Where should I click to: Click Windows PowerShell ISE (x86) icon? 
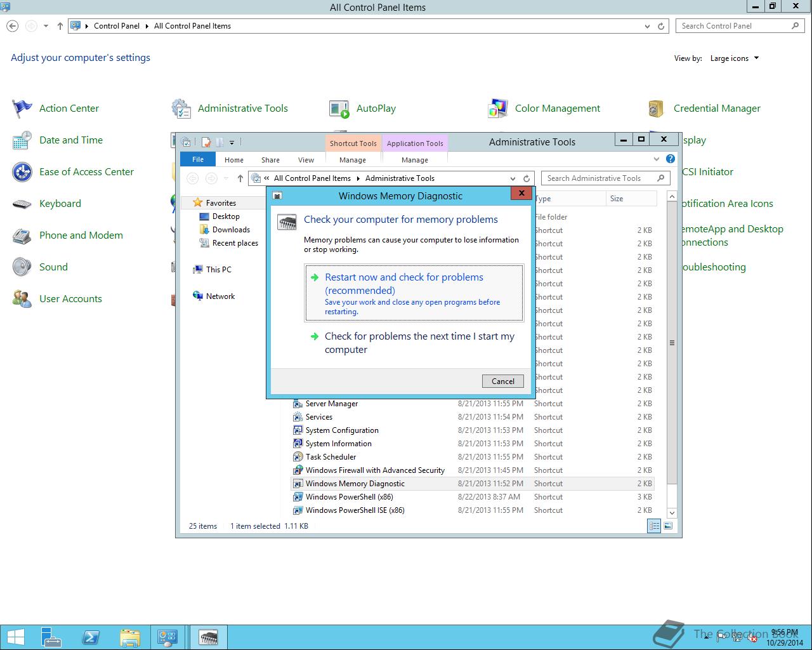coord(298,510)
